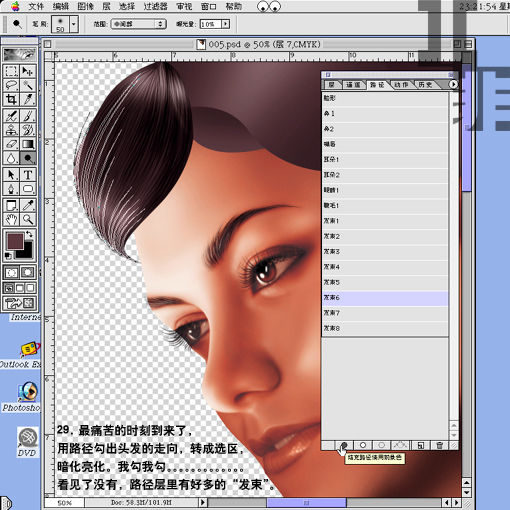Click the Jump to ImageReady button
510x510 pixels.
20,303
